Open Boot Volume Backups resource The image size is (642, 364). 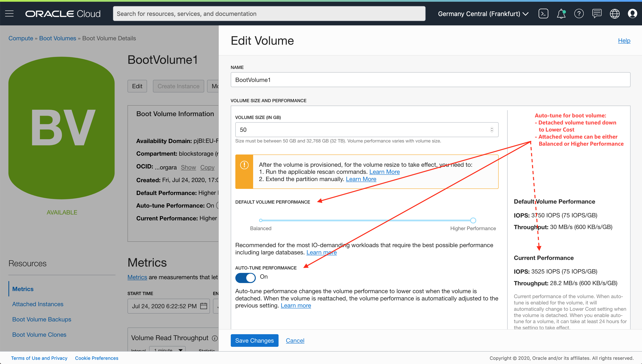click(x=41, y=319)
